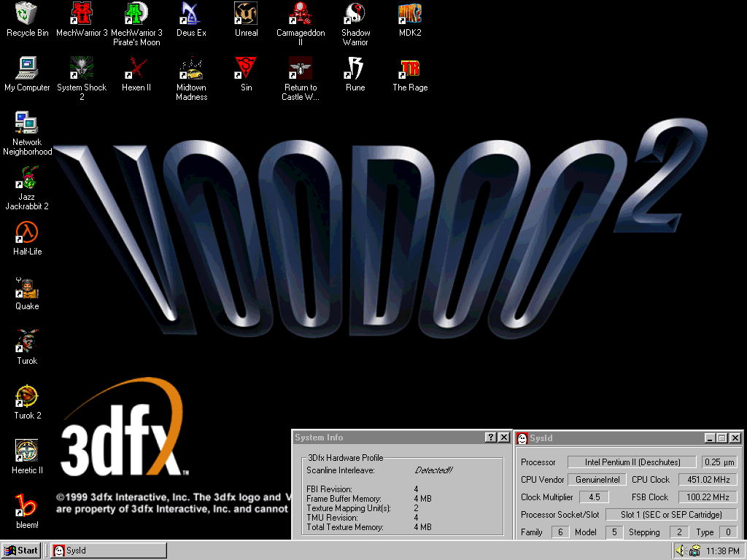Close the SysId window
747x560 pixels.
coord(735,438)
